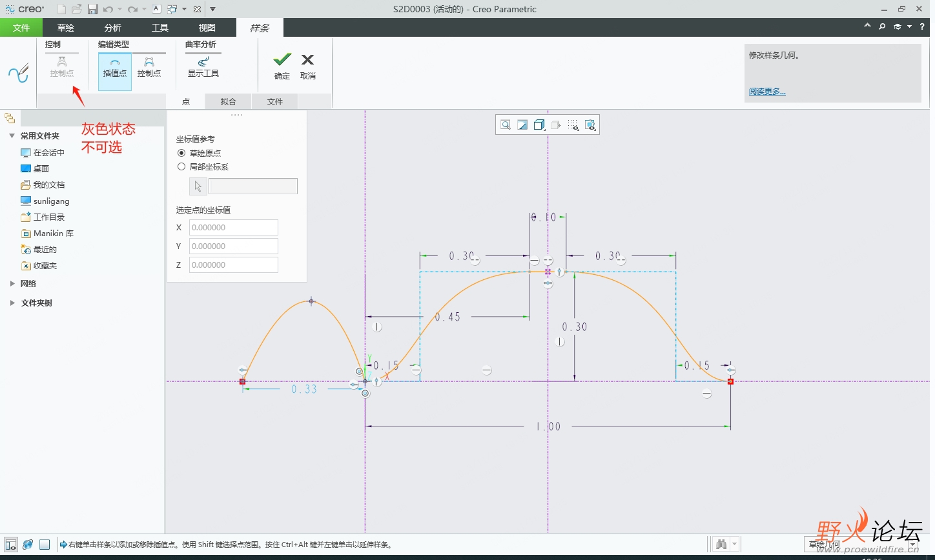Collapse the ribbon with the up caret
The width and height of the screenshot is (935, 560).
click(867, 26)
